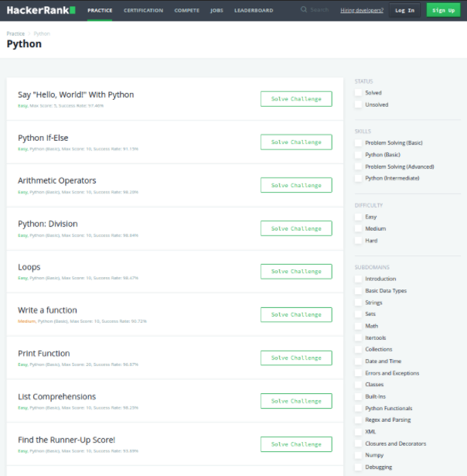Click the Log In button

[x=404, y=10]
